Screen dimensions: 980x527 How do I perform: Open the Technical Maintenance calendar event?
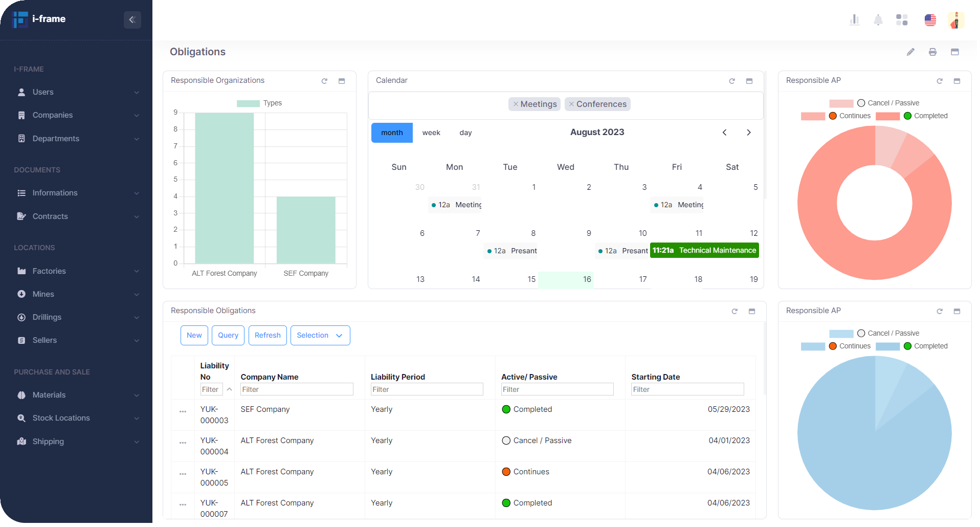tap(704, 251)
